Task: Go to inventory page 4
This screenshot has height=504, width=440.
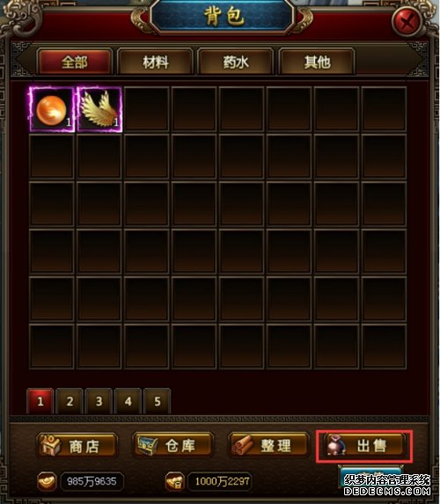Action: click(128, 401)
